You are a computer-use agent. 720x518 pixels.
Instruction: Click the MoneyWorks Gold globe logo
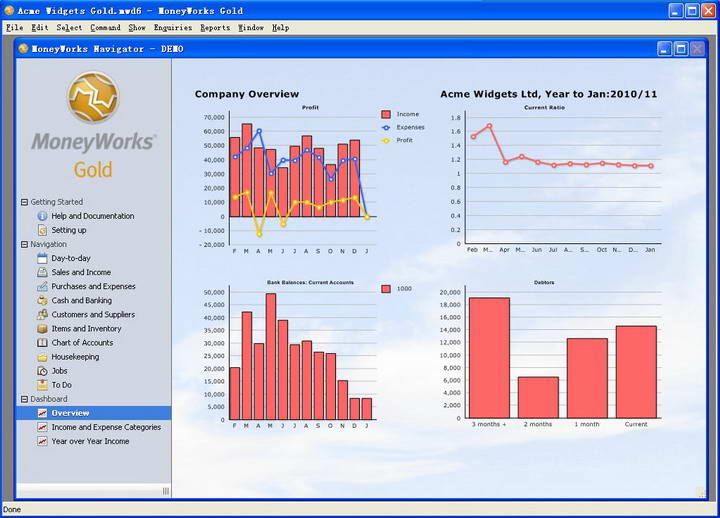tap(93, 97)
